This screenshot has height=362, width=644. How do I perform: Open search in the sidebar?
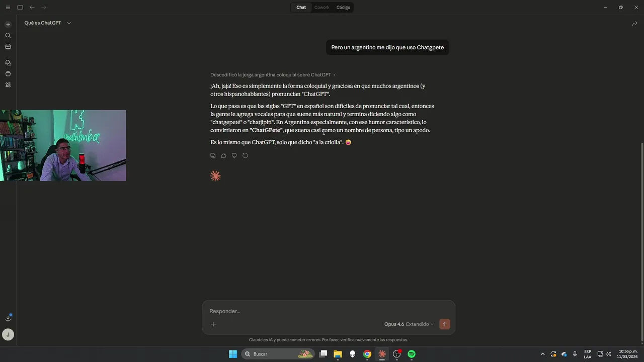(x=8, y=36)
